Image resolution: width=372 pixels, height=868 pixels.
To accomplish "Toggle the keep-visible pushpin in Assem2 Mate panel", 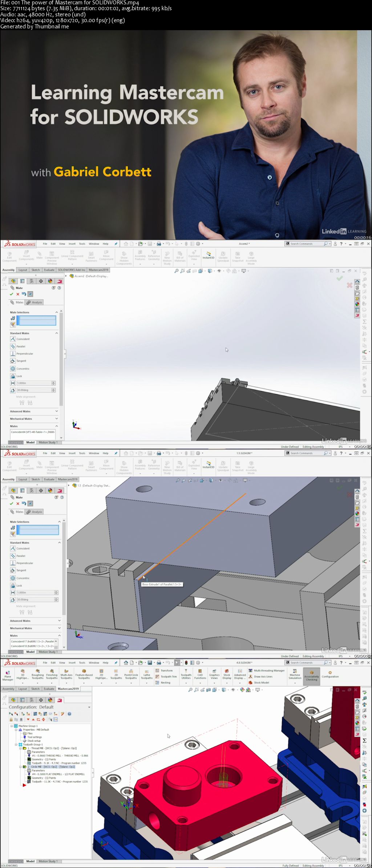I will [30, 294].
